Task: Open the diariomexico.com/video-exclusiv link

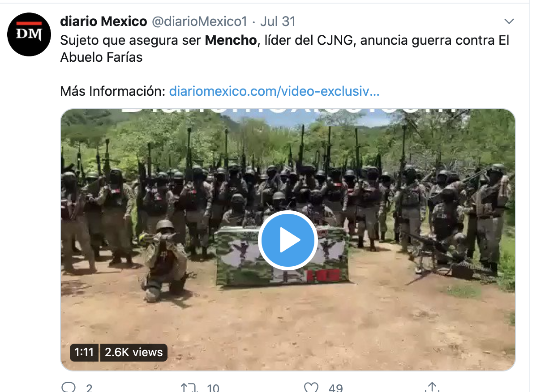Action: click(274, 91)
